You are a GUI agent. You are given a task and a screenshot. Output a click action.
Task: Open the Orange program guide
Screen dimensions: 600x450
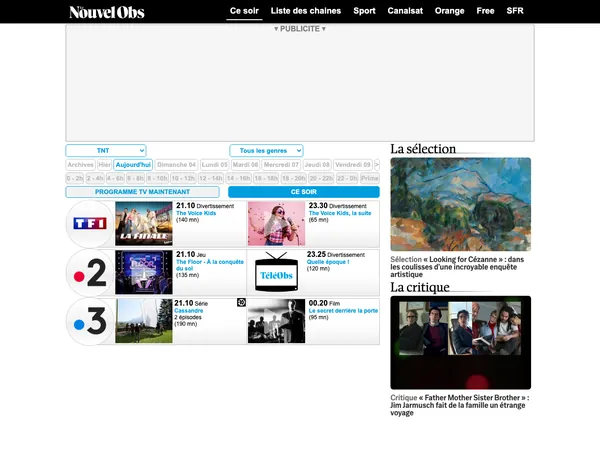450,11
